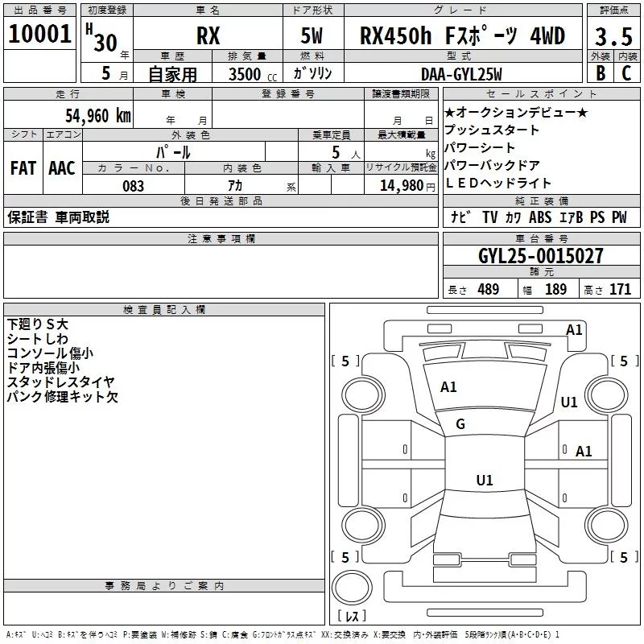Click the LEDヘッドライト sales point
This screenshot has height=644, width=644.
click(x=497, y=183)
